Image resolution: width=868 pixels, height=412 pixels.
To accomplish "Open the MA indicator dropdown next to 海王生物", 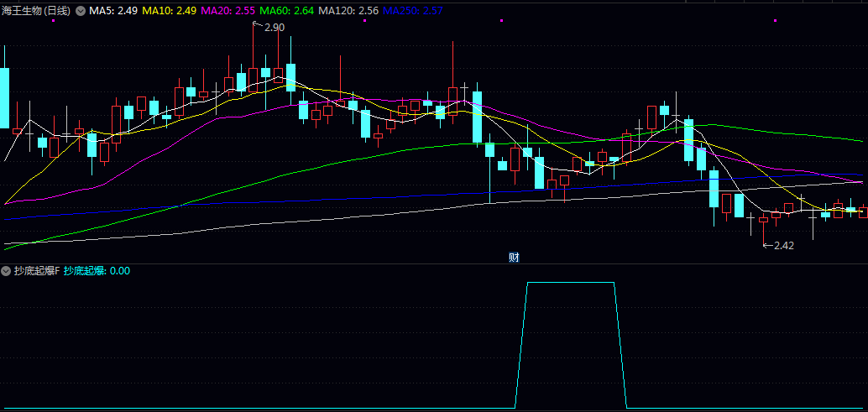I will [x=81, y=11].
